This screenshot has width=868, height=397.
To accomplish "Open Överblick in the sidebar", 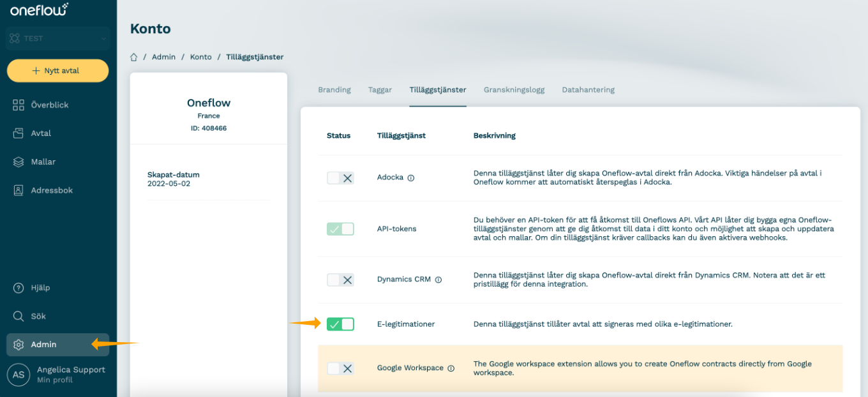I will (57, 105).
